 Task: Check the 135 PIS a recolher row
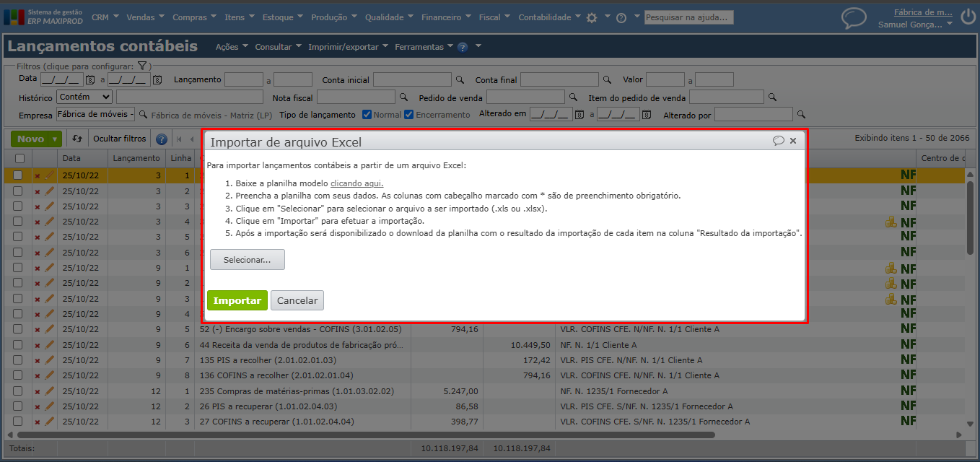tap(17, 359)
